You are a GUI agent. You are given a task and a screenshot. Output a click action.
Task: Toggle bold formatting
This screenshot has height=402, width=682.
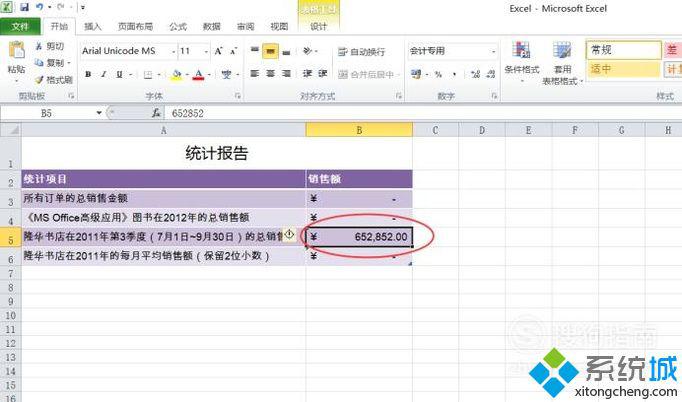pyautogui.click(x=88, y=74)
